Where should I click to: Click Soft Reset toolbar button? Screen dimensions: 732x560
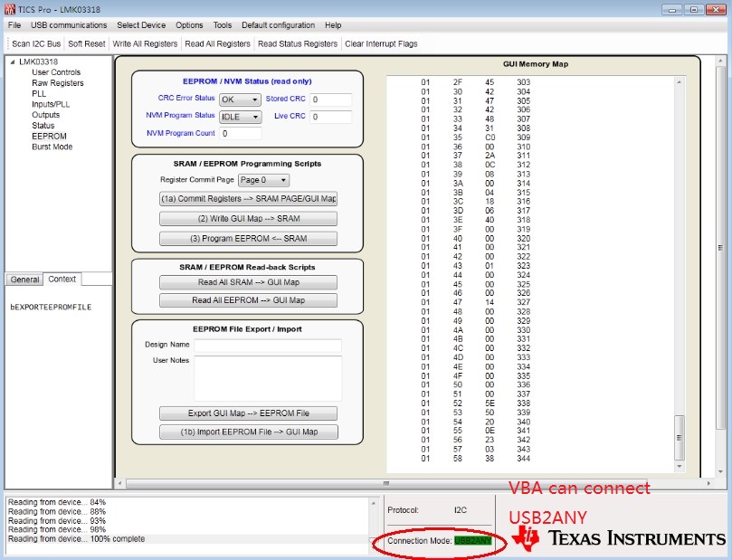click(87, 43)
